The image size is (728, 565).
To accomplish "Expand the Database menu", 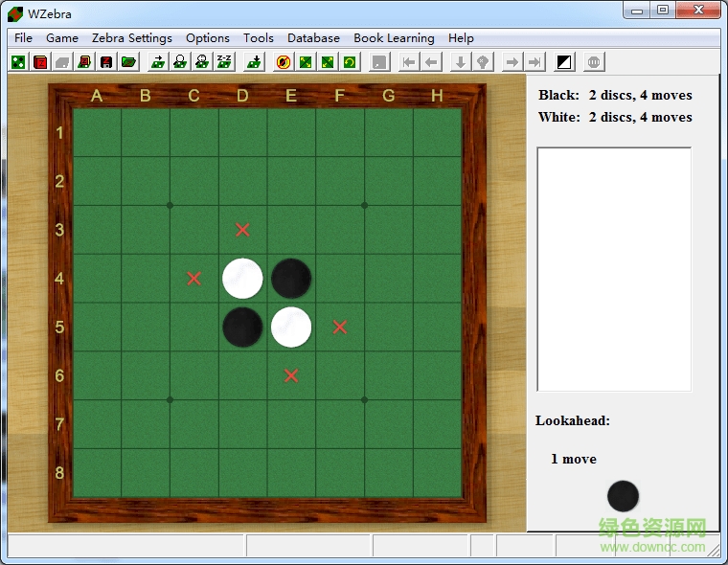I will (x=313, y=38).
